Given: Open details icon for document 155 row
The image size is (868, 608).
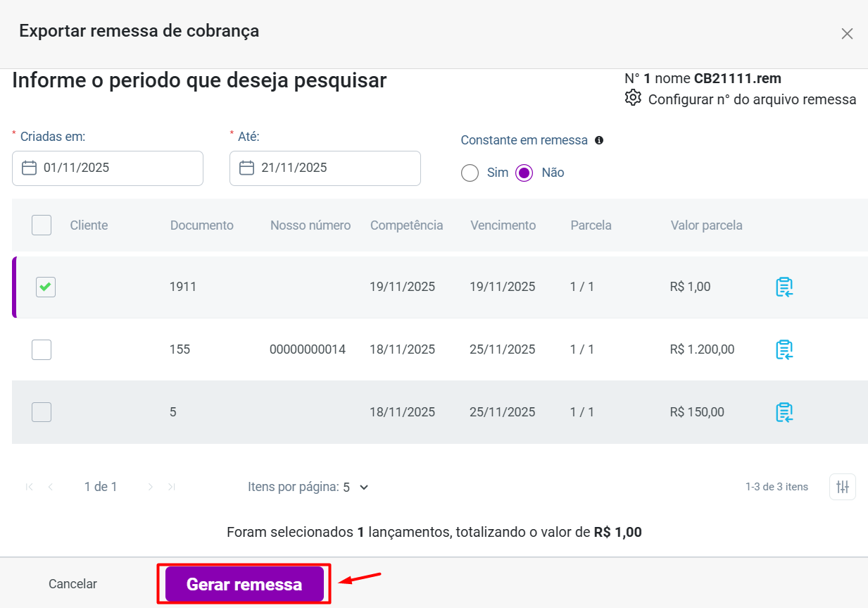Looking at the screenshot, I should (784, 349).
